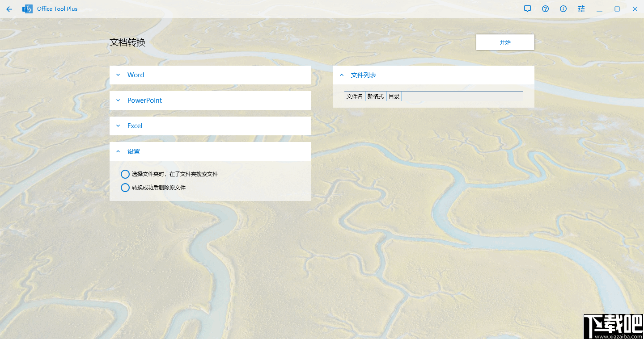Click the 开始 button

pyautogui.click(x=505, y=42)
